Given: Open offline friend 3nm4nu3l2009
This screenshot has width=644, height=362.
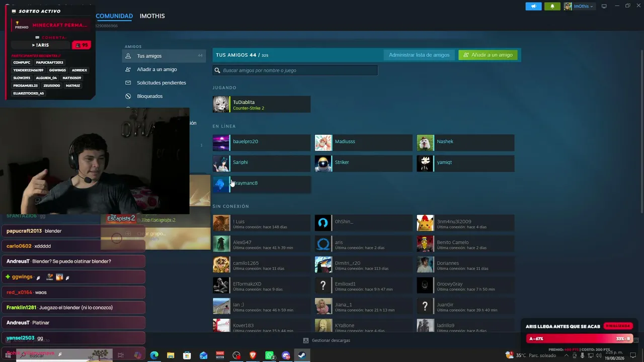Looking at the screenshot, I should [x=465, y=223].
